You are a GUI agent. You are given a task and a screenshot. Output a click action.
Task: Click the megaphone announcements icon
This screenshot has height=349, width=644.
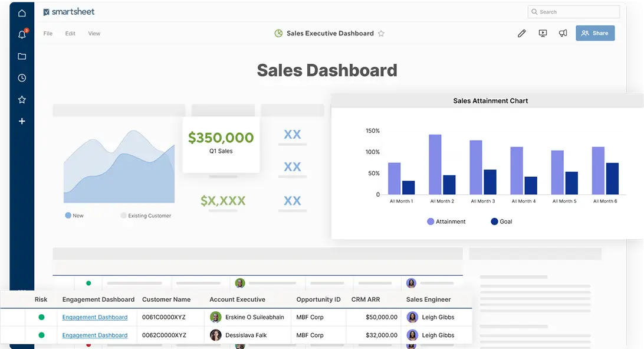tap(563, 33)
